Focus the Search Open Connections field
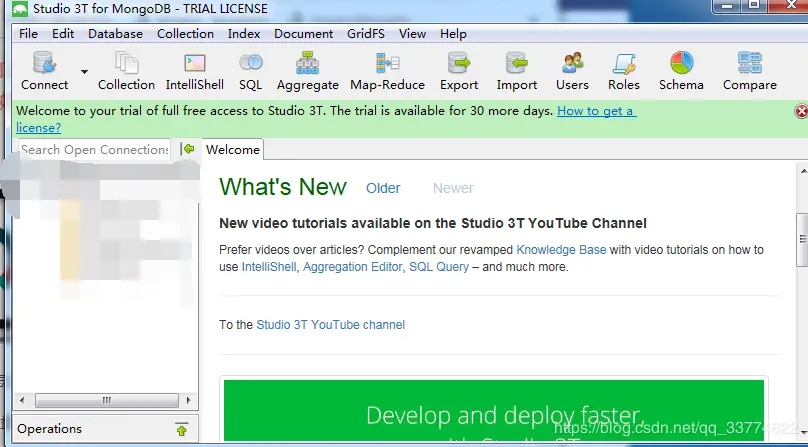 95,150
